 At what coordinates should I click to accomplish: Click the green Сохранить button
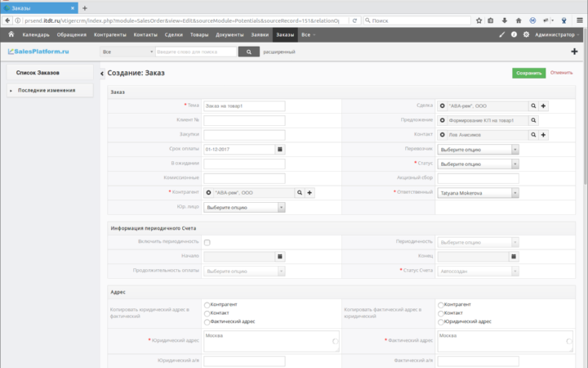pyautogui.click(x=528, y=73)
